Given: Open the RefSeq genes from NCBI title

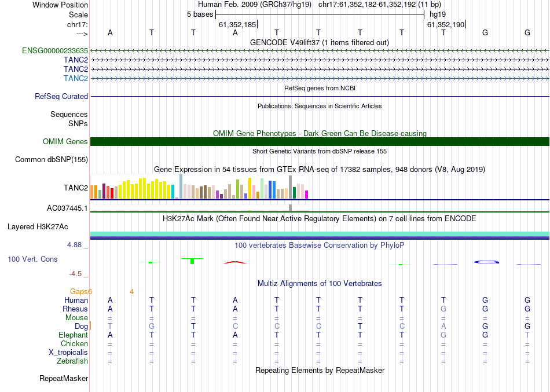Looking at the screenshot, I should 320,88.
